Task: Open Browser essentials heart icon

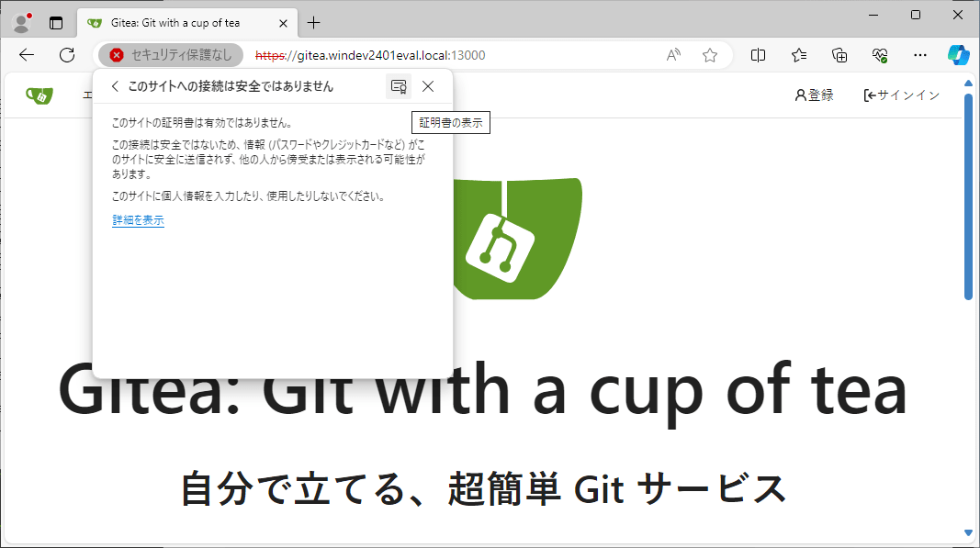Action: (x=879, y=55)
